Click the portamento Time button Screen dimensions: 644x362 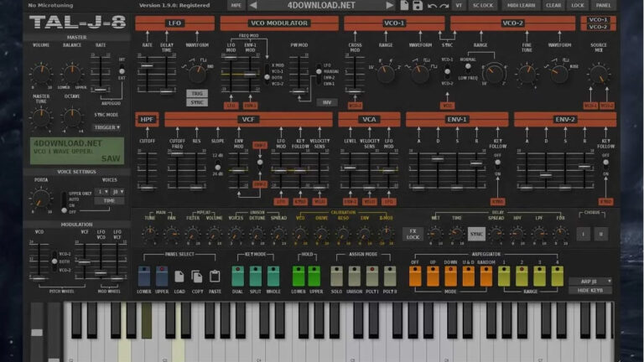tap(109, 201)
